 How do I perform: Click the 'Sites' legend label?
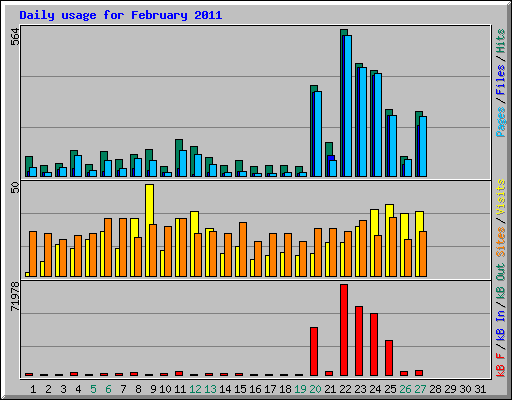[x=500, y=241]
